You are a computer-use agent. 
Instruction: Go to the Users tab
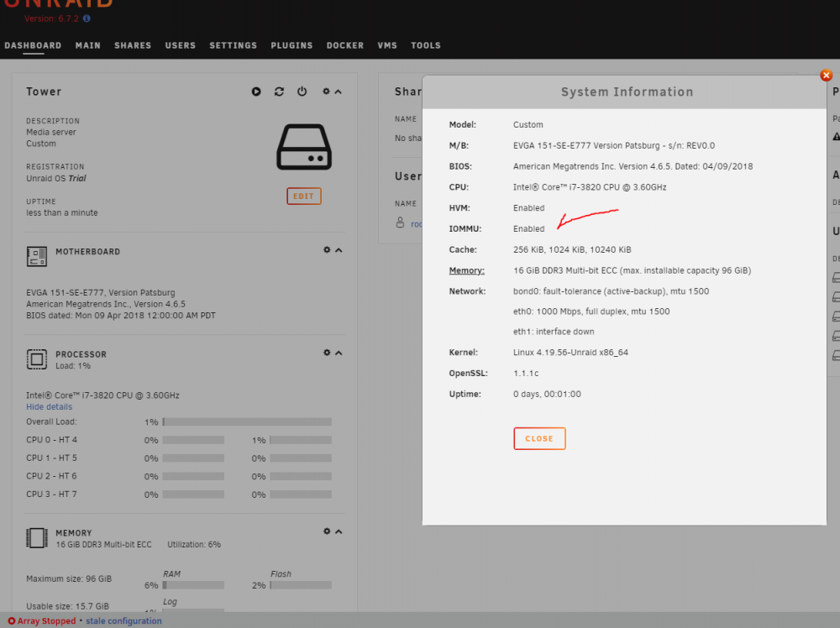(x=181, y=45)
